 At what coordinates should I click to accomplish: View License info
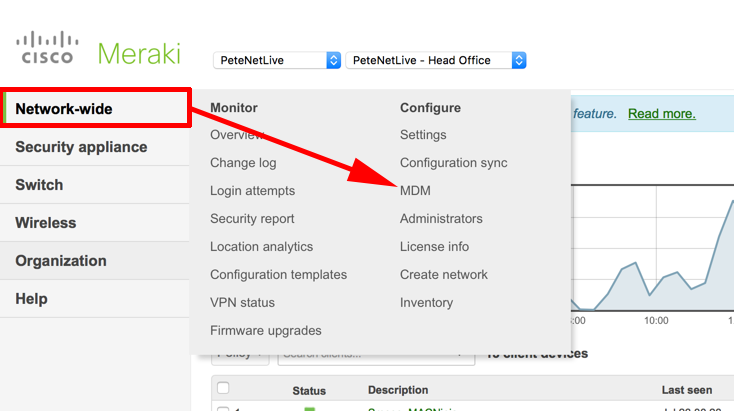click(434, 247)
